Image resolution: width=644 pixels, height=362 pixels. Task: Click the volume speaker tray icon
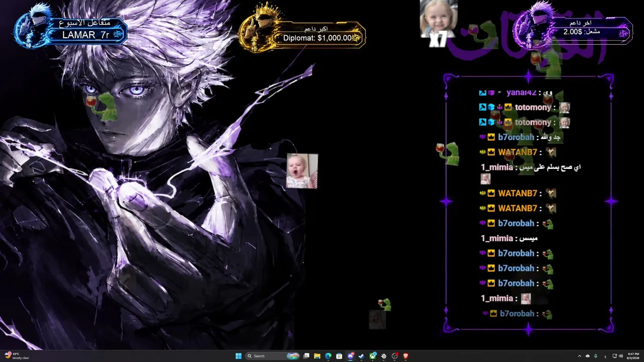(621, 356)
